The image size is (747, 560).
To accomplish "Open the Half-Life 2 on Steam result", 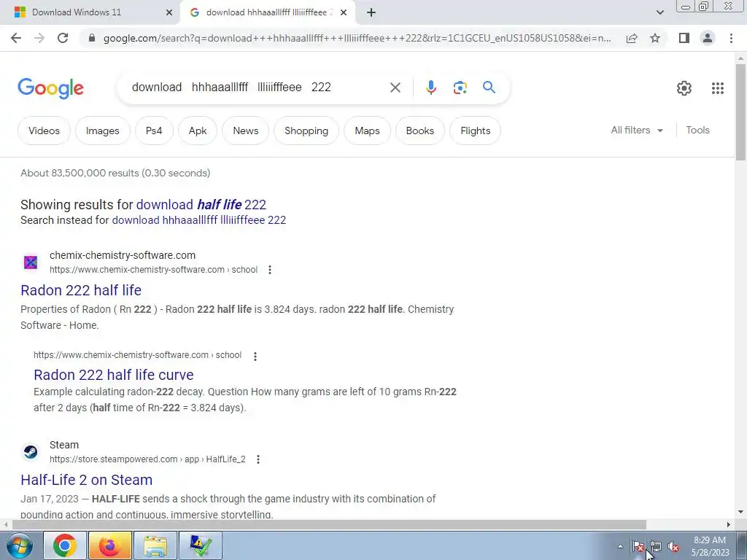I will pyautogui.click(x=86, y=480).
